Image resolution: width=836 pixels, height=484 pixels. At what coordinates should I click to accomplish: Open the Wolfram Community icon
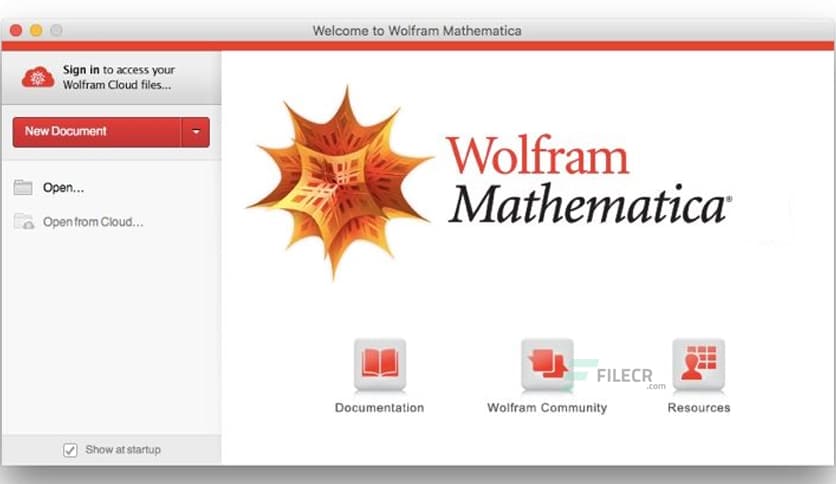pos(547,365)
